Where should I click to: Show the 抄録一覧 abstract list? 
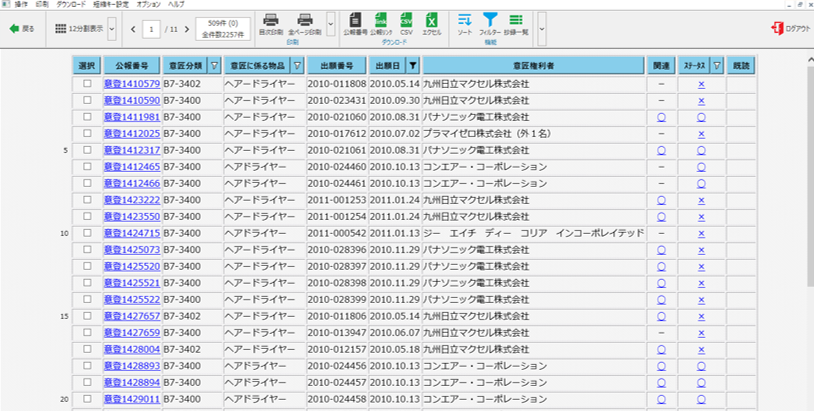515,24
